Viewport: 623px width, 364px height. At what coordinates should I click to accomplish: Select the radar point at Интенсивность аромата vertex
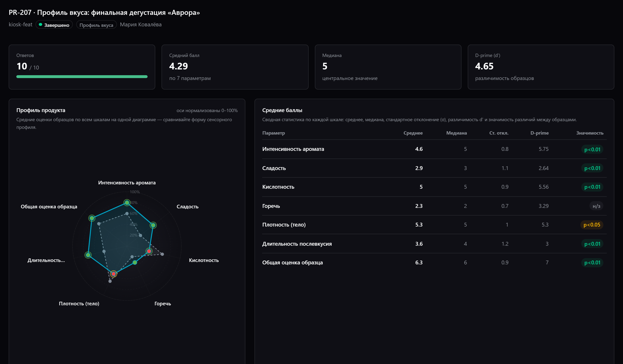[127, 203]
